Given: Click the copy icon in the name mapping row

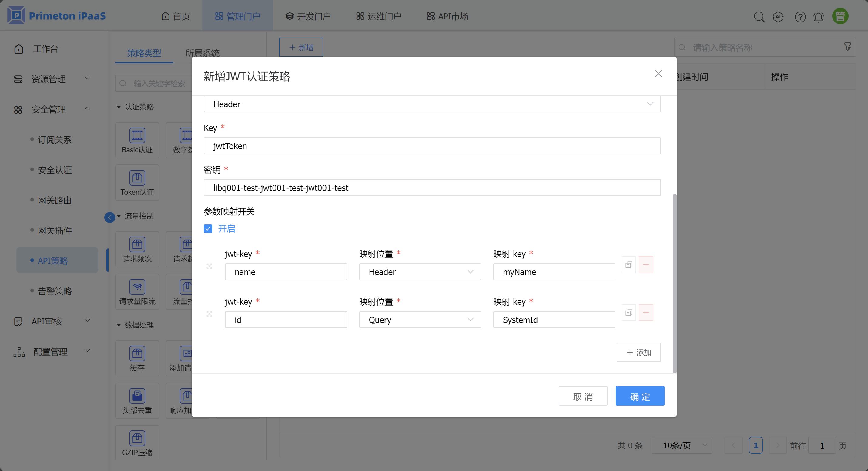Looking at the screenshot, I should click(628, 265).
